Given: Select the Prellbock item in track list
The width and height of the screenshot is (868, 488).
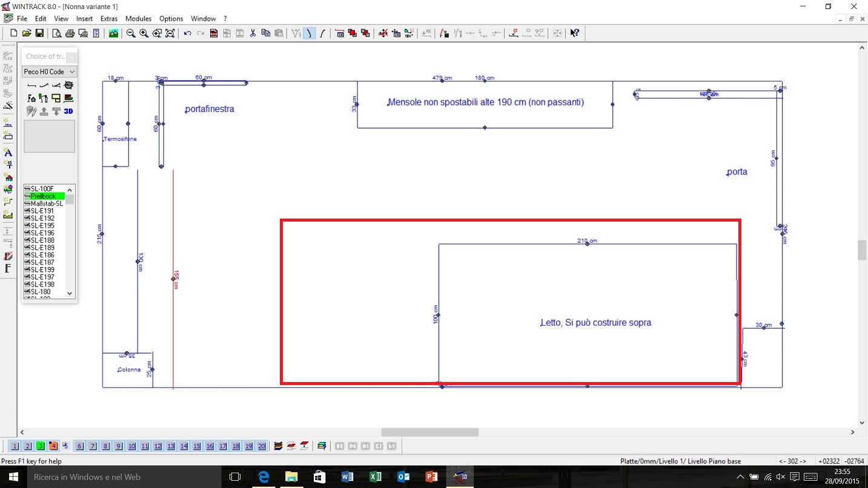Looking at the screenshot, I should click(44, 196).
